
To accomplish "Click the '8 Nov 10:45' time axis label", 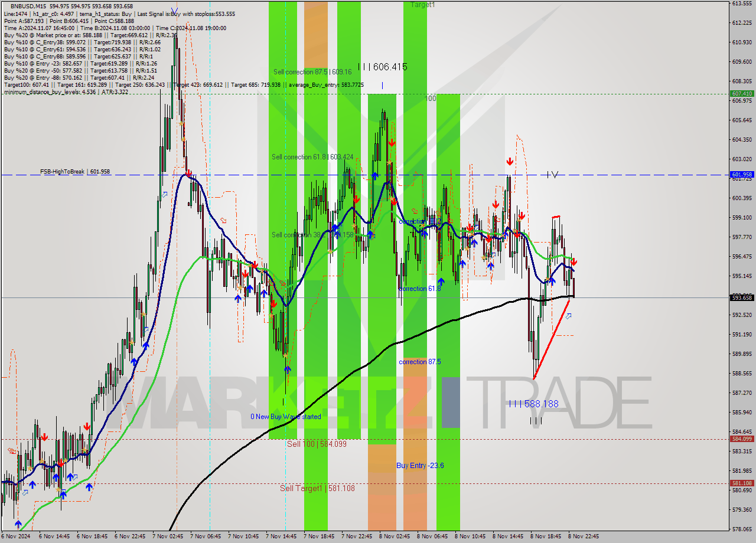I will coord(470,537).
